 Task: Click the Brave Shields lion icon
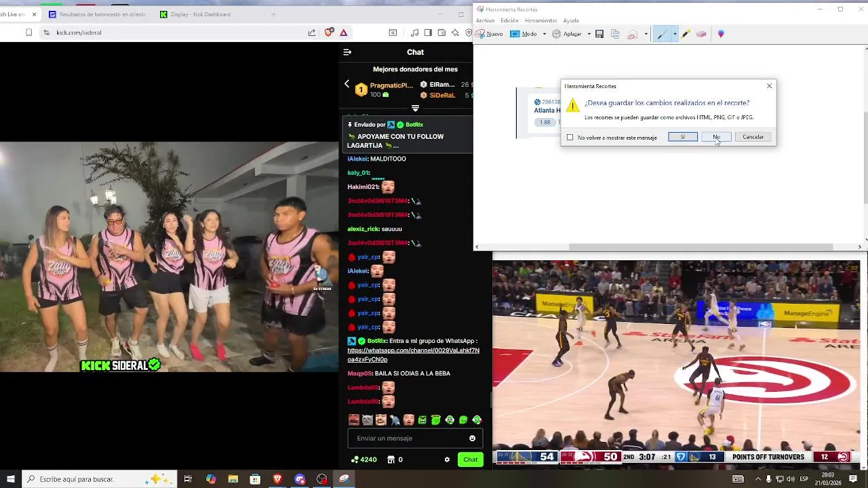tap(329, 33)
